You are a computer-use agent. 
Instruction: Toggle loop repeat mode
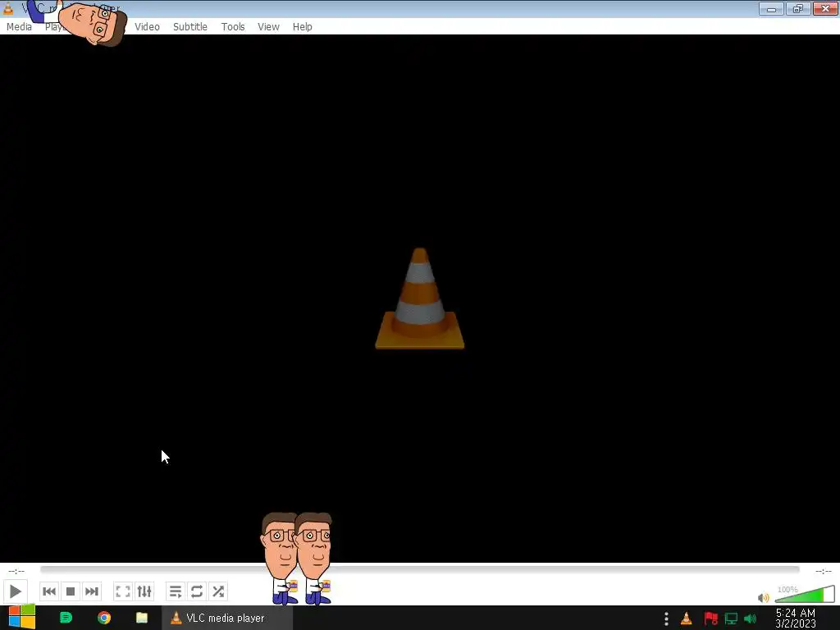(197, 591)
